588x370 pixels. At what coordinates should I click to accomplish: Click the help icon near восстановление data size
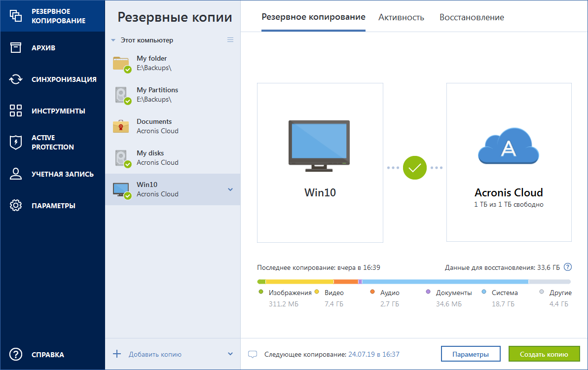[x=568, y=266]
